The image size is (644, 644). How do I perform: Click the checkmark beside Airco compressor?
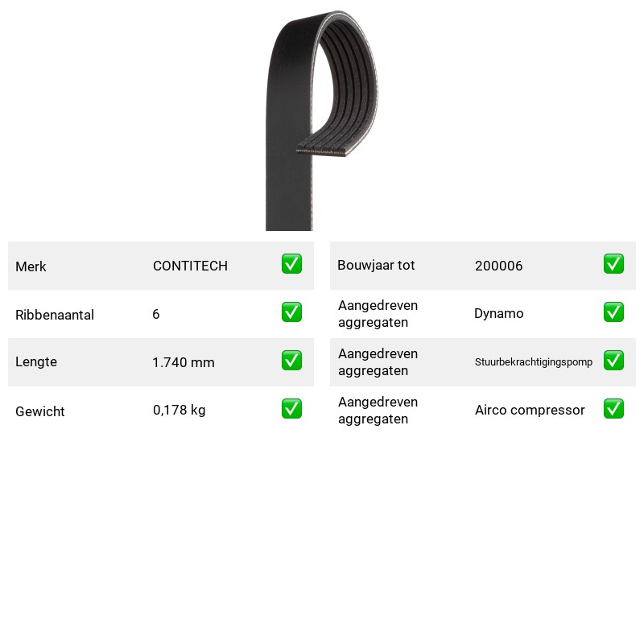tap(613, 409)
